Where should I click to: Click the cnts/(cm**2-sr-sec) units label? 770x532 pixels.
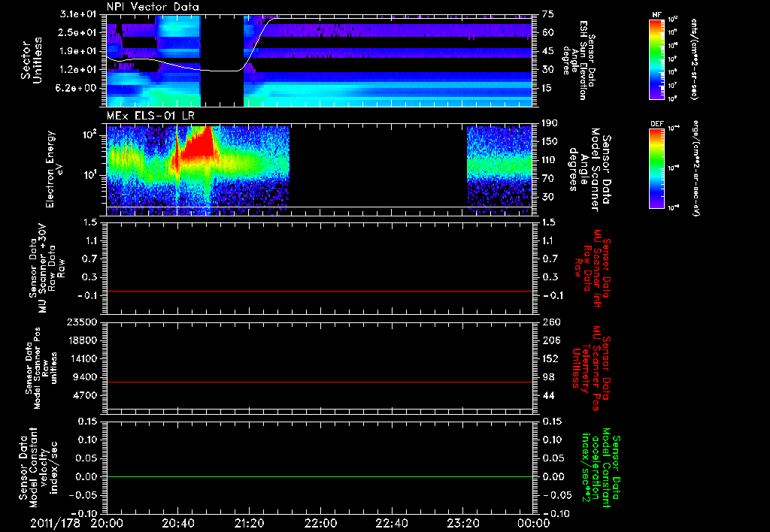[x=694, y=59]
